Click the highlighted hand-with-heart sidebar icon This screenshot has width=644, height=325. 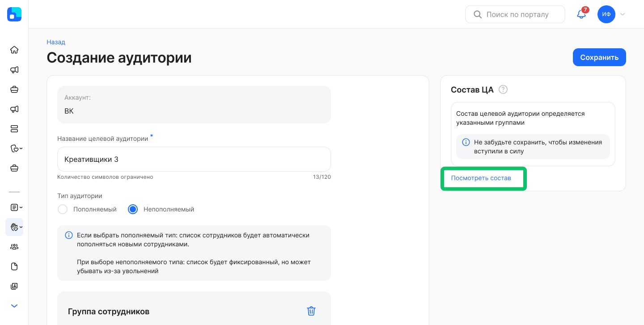pos(14,227)
